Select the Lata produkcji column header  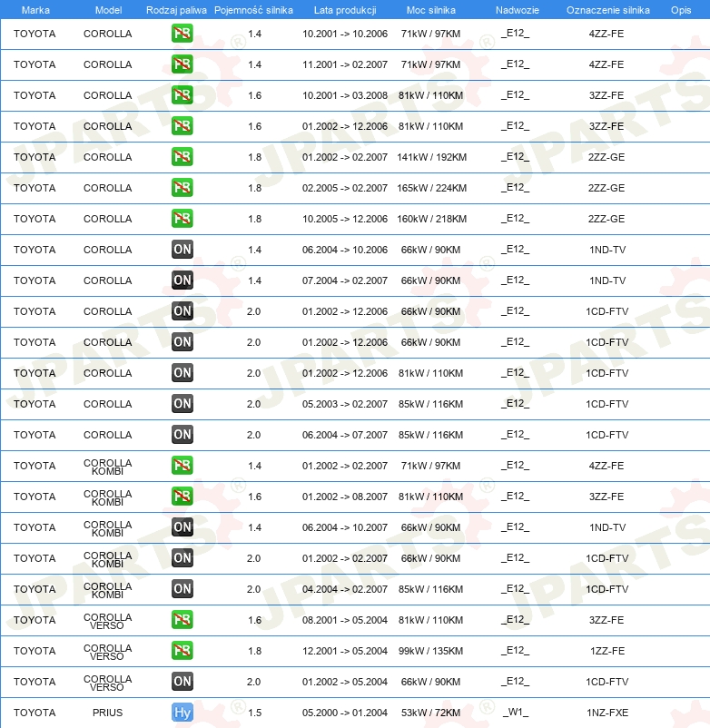[x=345, y=10]
